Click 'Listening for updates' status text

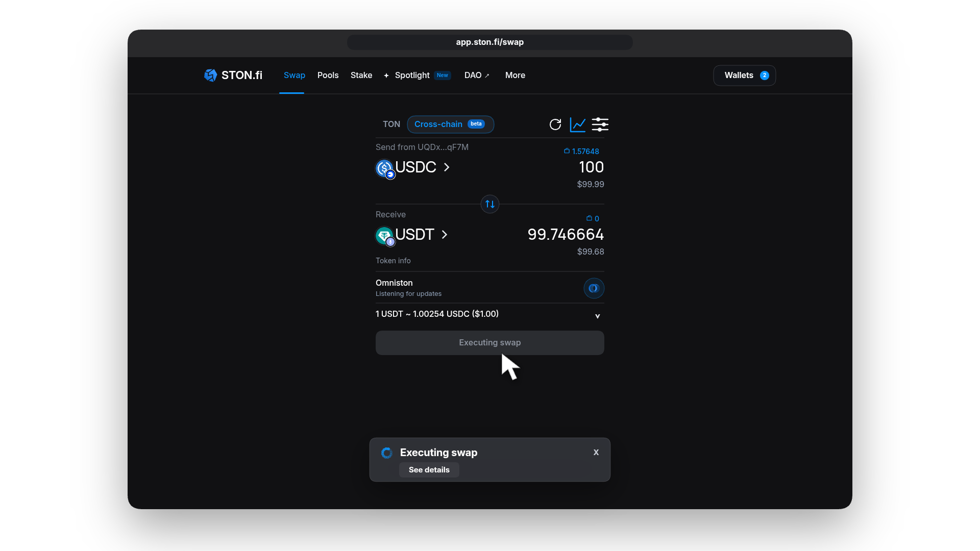(408, 294)
